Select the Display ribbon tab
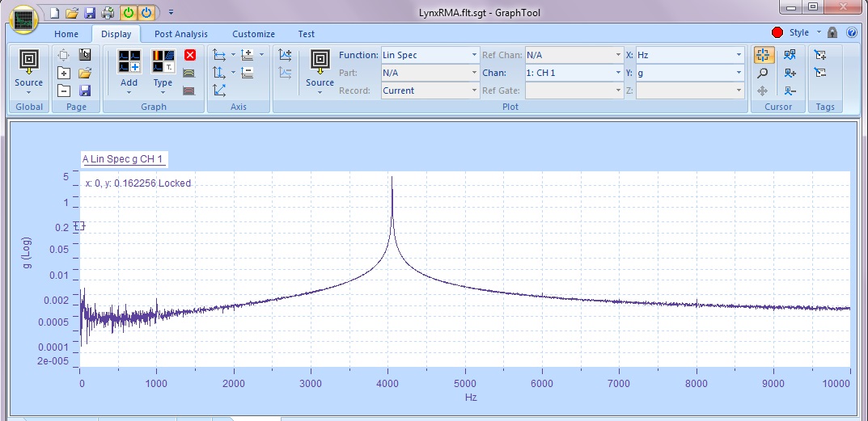Viewport: 868px width, 421px height. pos(116,34)
